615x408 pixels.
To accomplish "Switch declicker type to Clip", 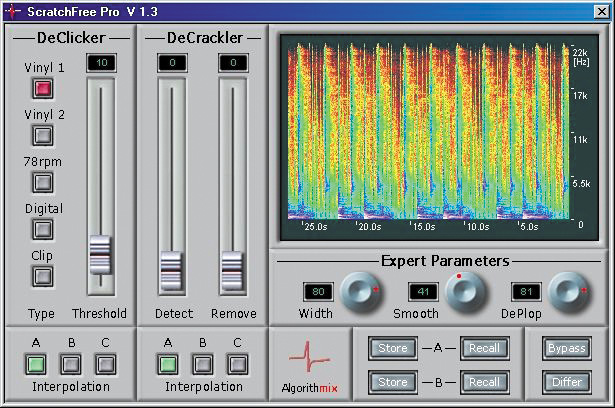I will tap(43, 275).
